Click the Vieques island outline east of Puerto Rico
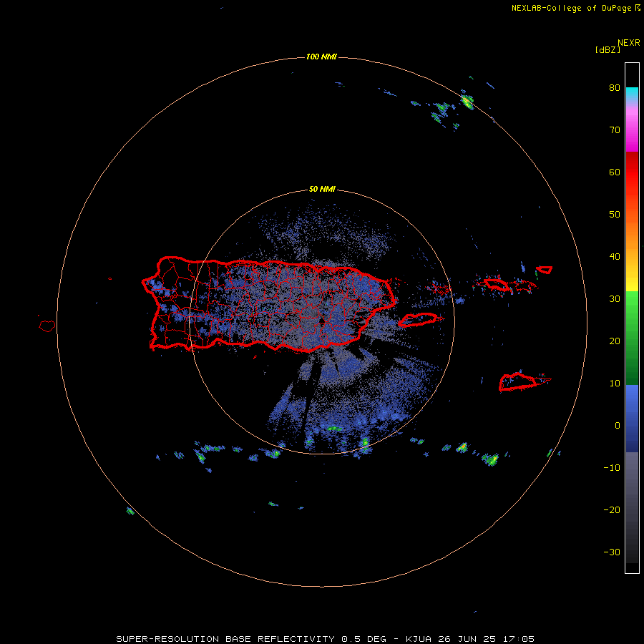 [418, 320]
